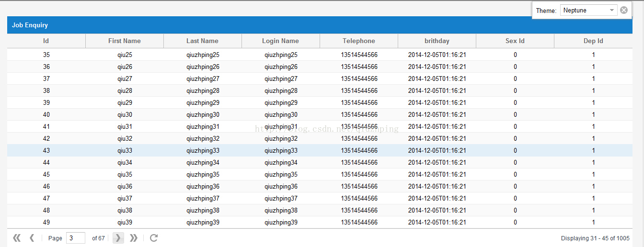Sort by the Sex Id column header
Image resolution: width=644 pixels, height=247 pixels.
(x=515, y=41)
